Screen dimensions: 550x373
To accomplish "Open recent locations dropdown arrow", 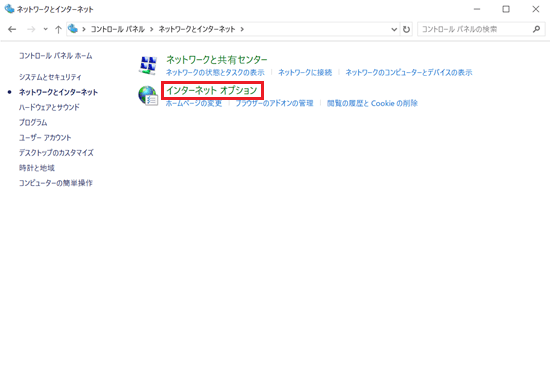I will 46,29.
